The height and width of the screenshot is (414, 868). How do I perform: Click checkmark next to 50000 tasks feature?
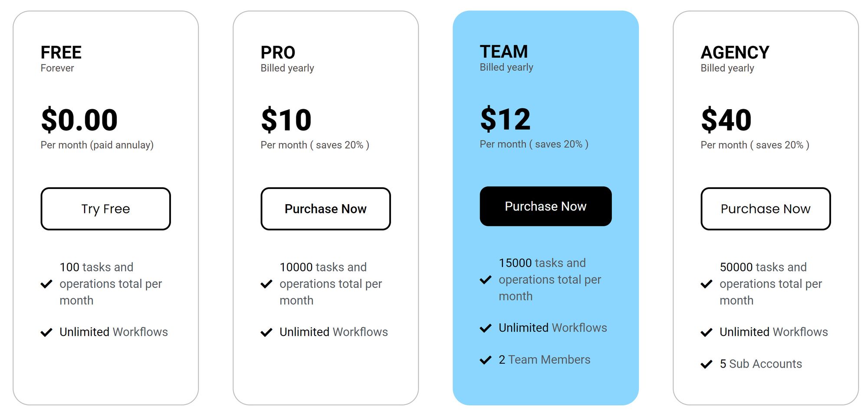click(x=707, y=284)
